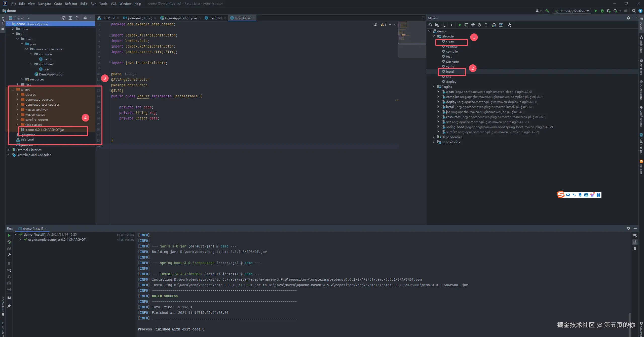Toggle soft-wrap in Run console
The image size is (644, 337).
[x=635, y=236]
